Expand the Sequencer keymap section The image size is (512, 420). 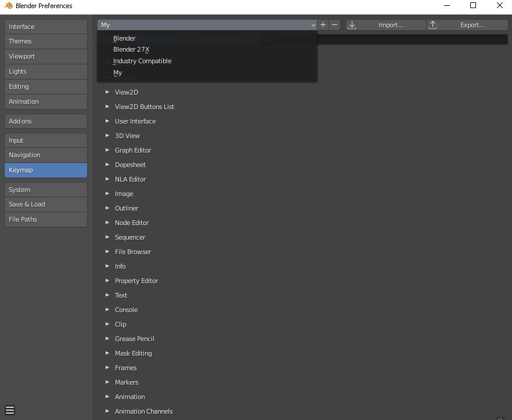point(107,237)
